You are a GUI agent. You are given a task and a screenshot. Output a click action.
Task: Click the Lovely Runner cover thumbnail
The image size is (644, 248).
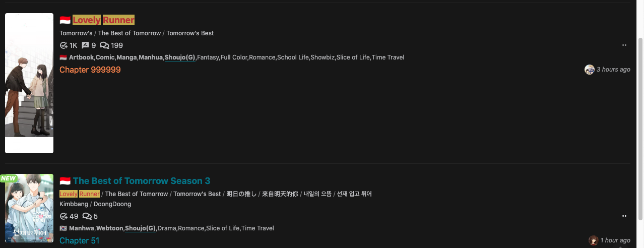pyautogui.click(x=29, y=83)
